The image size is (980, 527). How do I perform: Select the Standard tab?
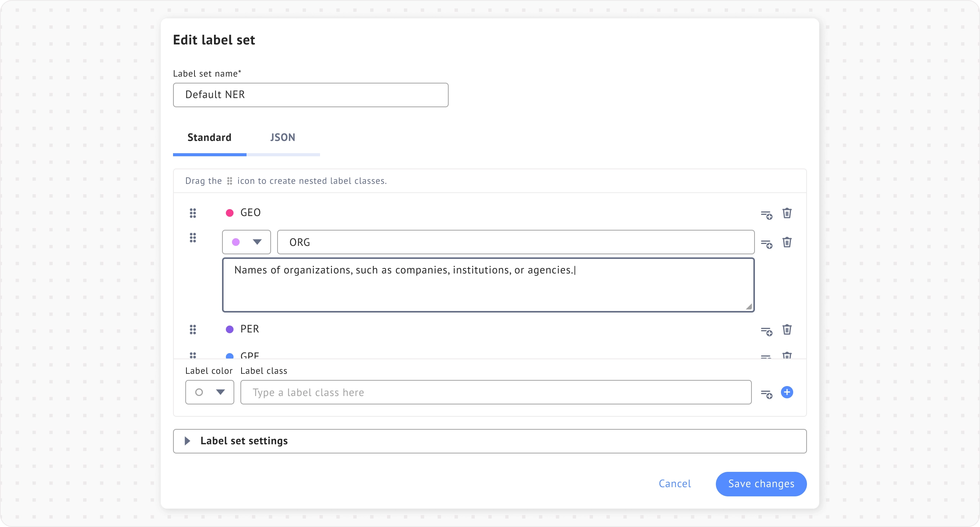pos(209,137)
